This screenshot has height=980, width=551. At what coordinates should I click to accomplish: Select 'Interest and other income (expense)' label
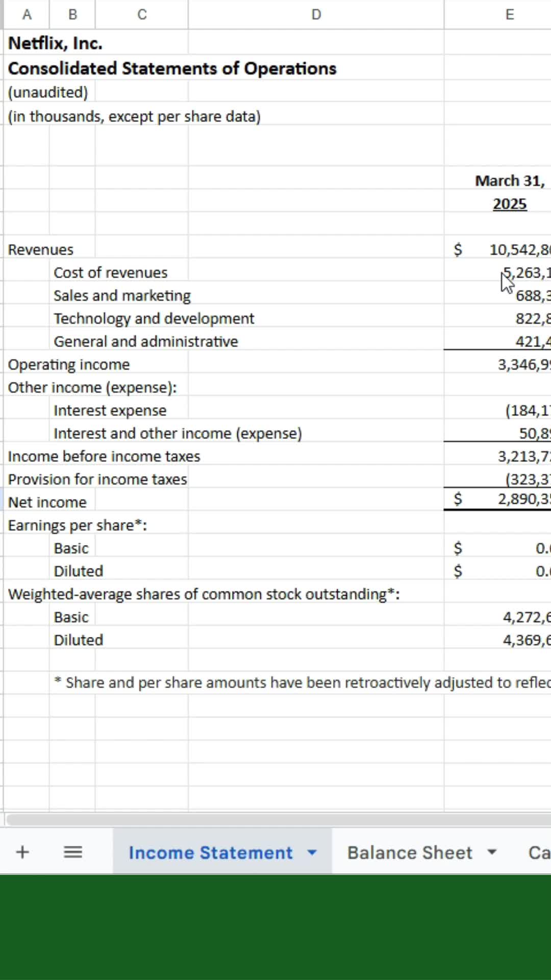point(178,433)
